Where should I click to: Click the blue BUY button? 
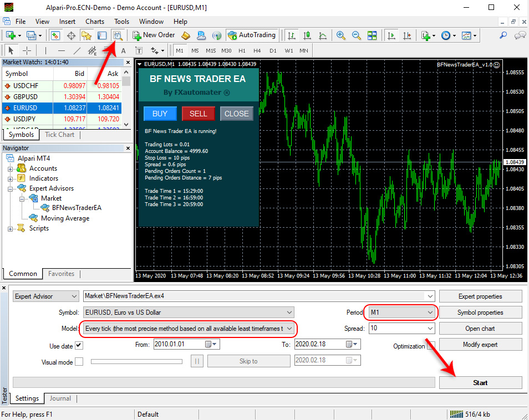coord(160,114)
